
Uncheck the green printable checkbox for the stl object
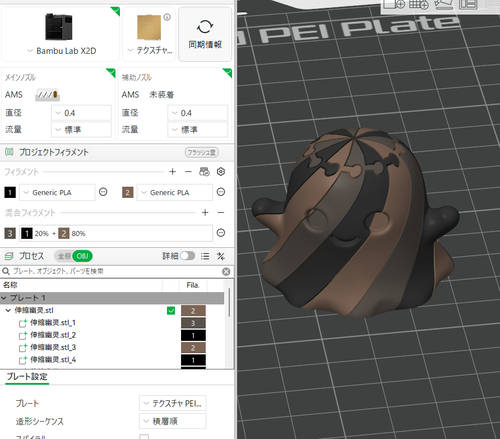click(x=171, y=311)
